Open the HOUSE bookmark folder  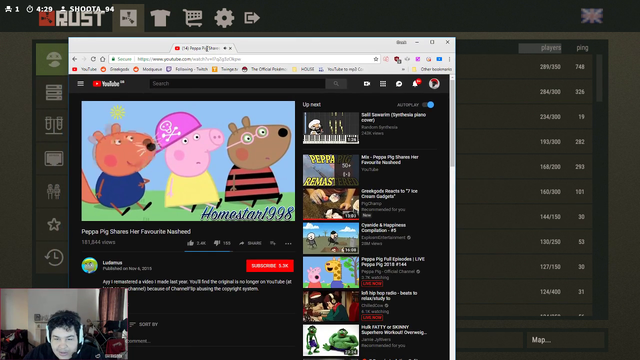click(303, 69)
